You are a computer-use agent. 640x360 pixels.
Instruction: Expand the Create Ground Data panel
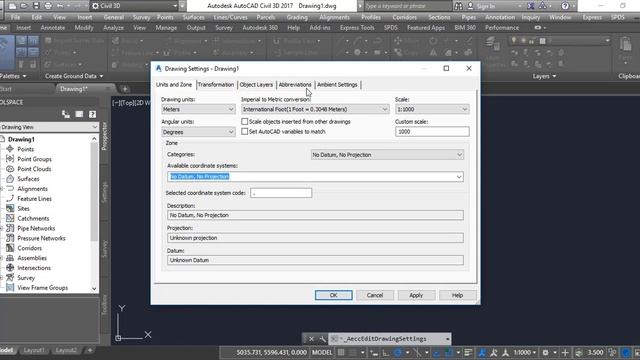point(74,76)
